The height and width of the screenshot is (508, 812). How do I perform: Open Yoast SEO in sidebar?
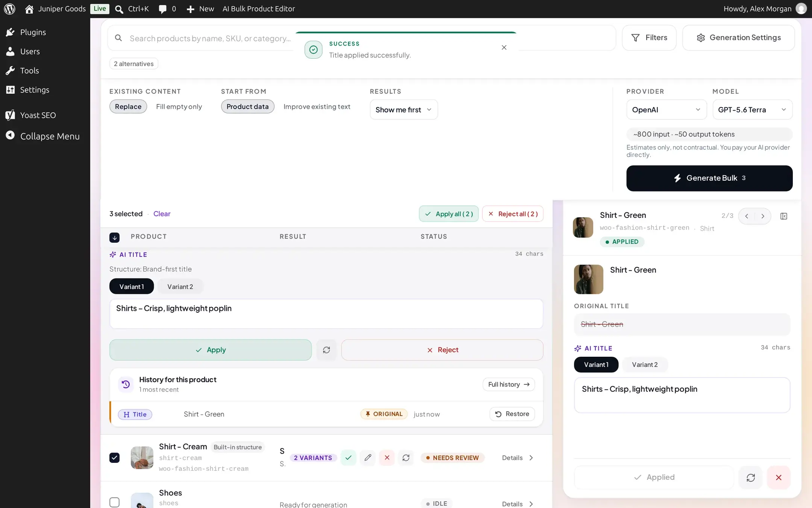pos(38,115)
